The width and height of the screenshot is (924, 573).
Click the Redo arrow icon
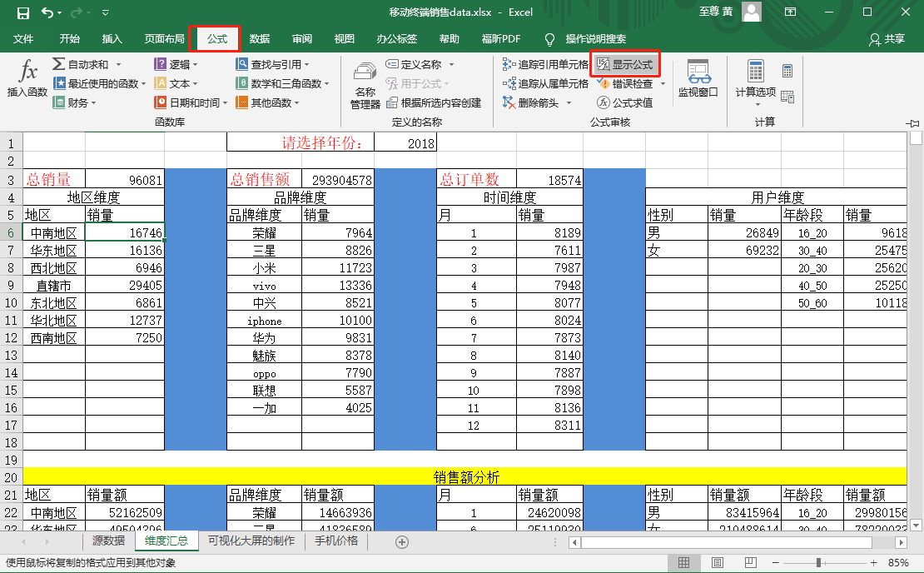click(76, 12)
